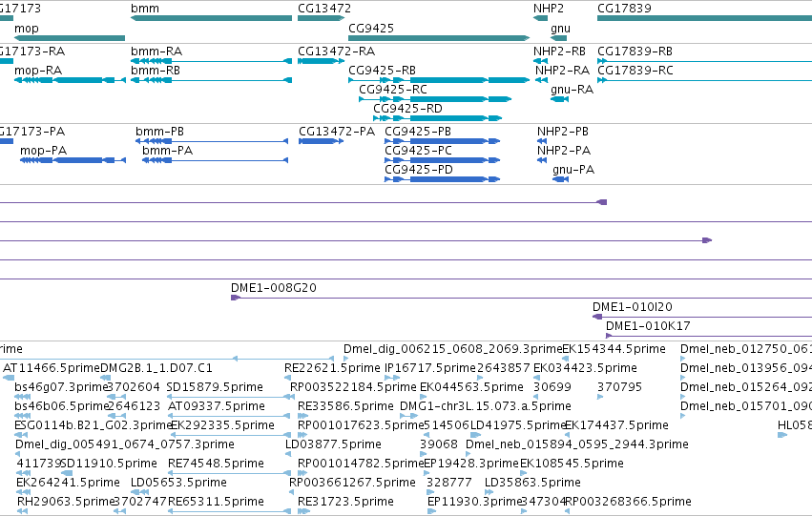Select EST EK034423.5prime
812x516 pixels.
tap(585, 368)
